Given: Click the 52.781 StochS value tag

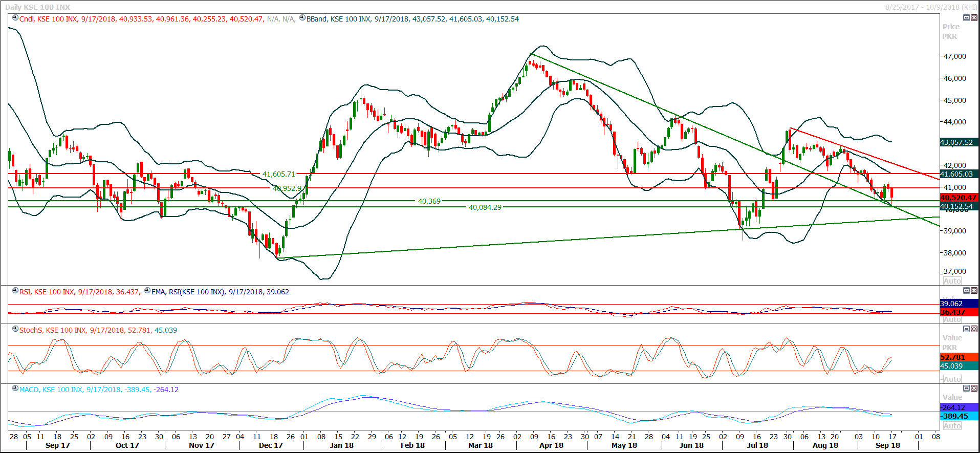Looking at the screenshot, I should point(959,357).
